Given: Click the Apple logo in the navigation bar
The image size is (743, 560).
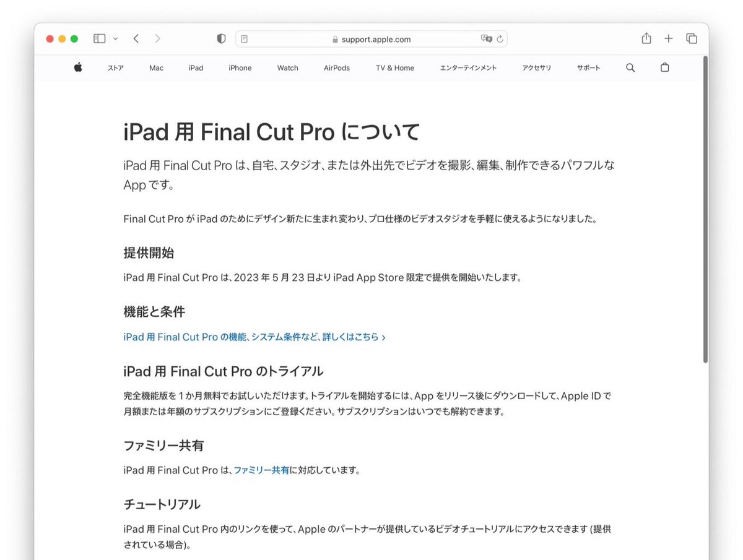Looking at the screenshot, I should click(77, 68).
